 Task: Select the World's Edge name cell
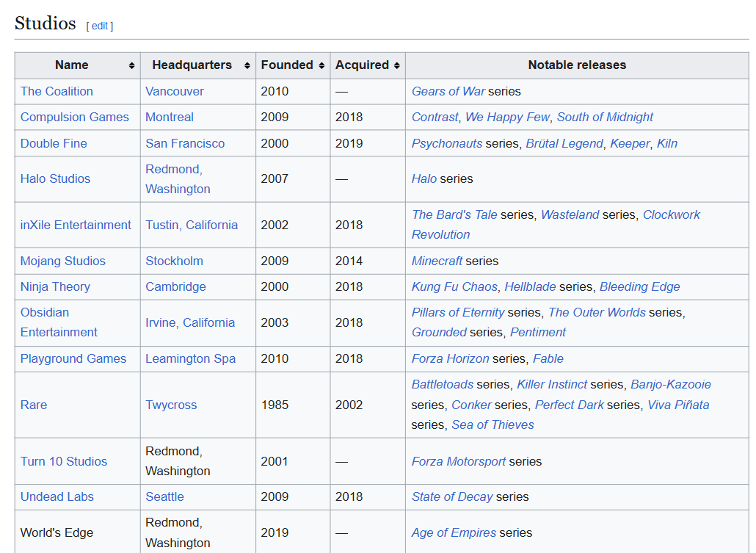78,532
